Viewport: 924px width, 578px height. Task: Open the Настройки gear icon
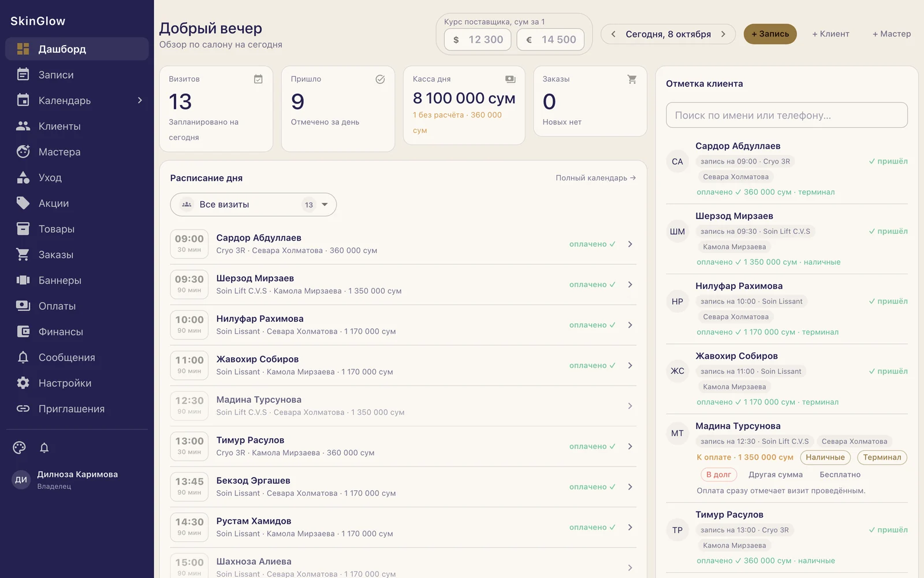23,383
